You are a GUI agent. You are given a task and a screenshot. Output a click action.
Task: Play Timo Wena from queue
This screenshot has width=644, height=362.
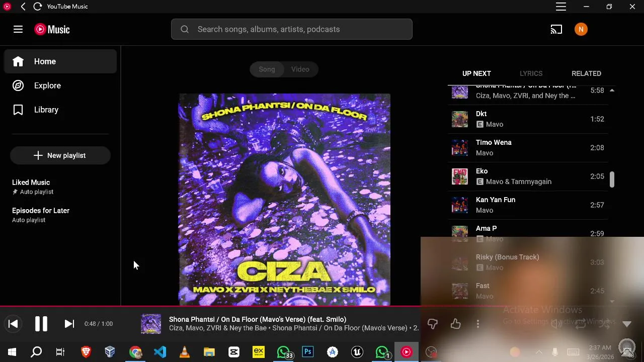[x=528, y=148]
